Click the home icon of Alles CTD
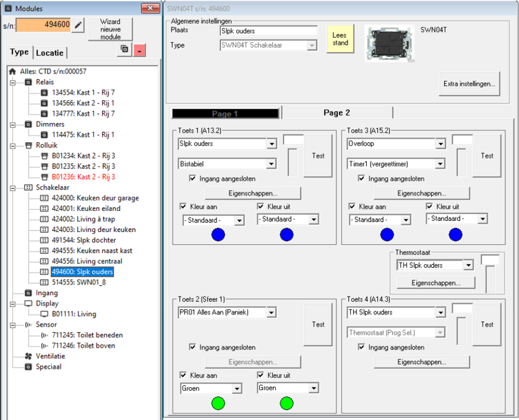The height and width of the screenshot is (420, 519). [x=12, y=72]
